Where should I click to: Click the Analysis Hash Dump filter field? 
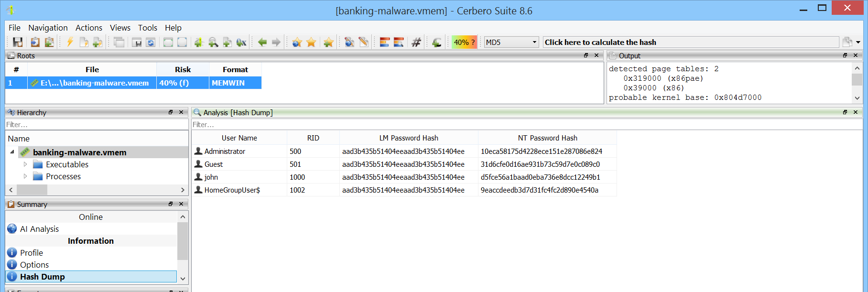click(x=526, y=125)
